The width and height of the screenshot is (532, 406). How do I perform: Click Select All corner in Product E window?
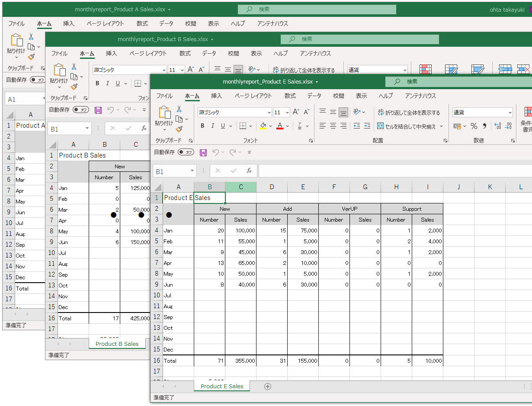tap(157, 187)
